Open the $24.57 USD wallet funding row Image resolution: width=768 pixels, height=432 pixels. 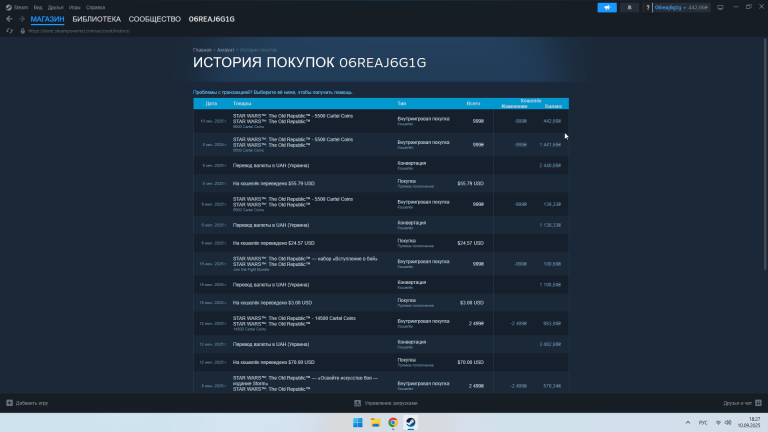click(381, 243)
